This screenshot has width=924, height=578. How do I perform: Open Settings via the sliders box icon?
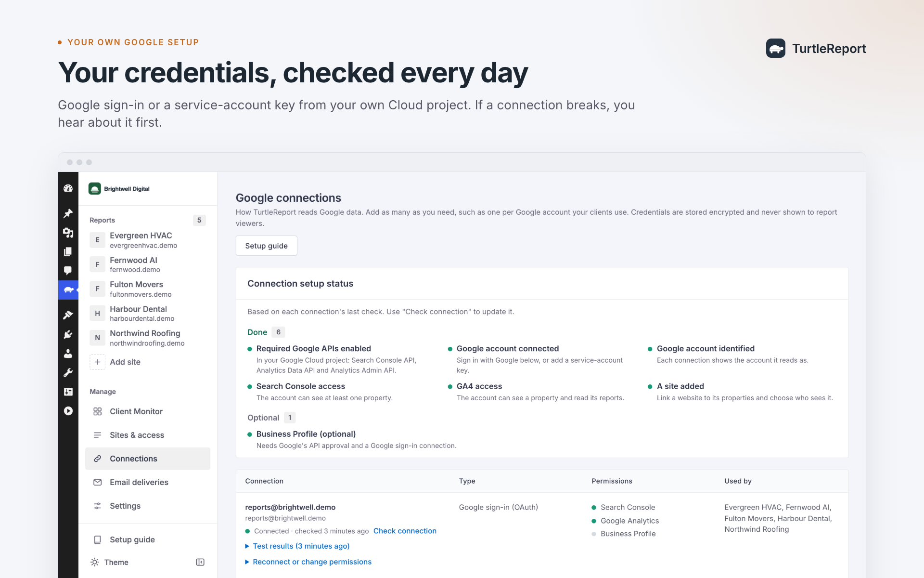click(x=68, y=392)
